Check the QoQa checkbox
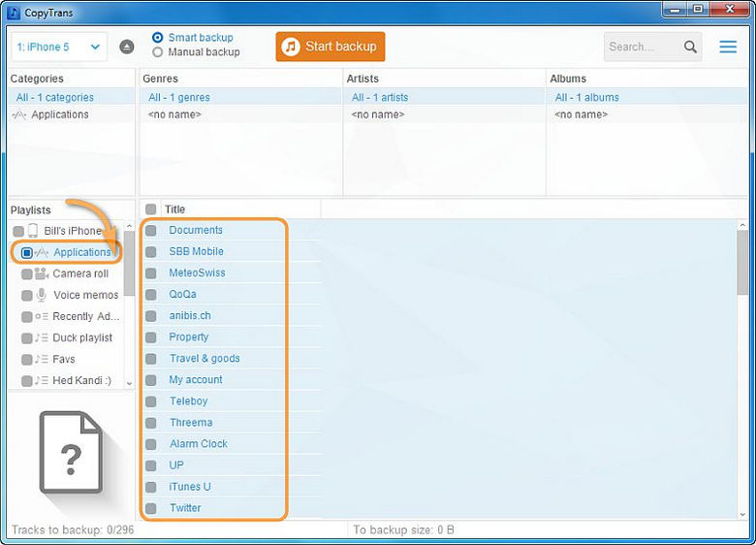Image resolution: width=756 pixels, height=545 pixels. [151, 294]
